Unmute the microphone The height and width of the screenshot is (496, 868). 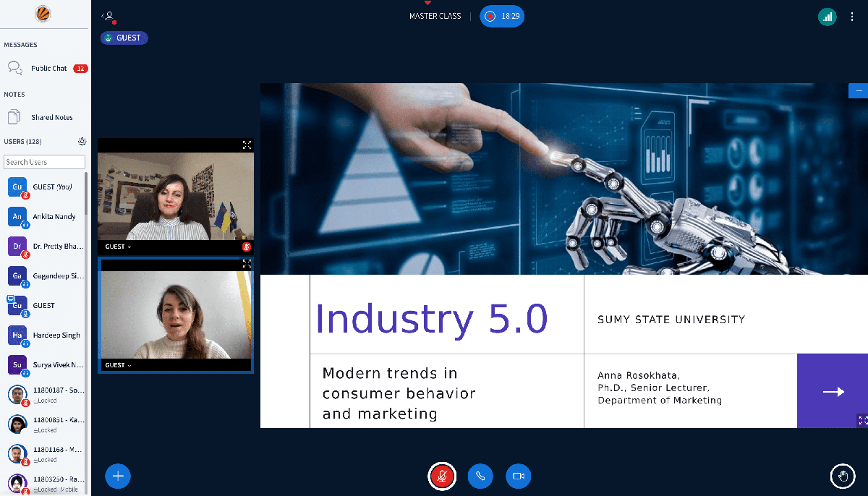pyautogui.click(x=442, y=476)
